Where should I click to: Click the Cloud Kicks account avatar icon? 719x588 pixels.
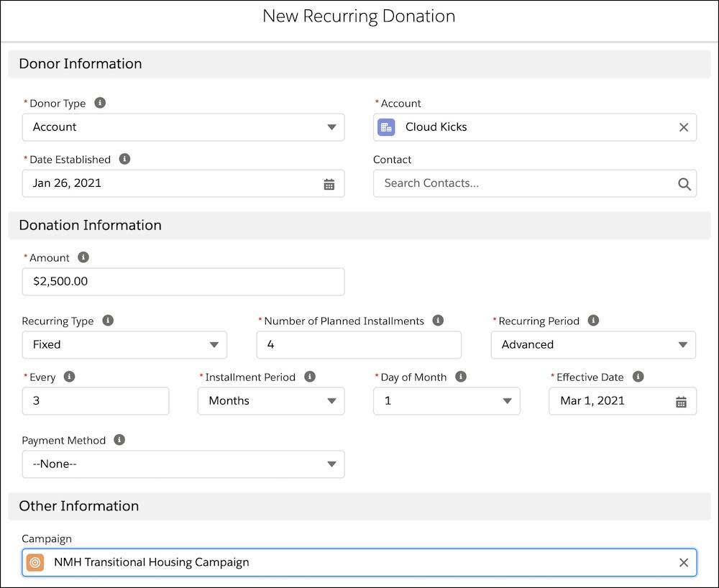386,127
